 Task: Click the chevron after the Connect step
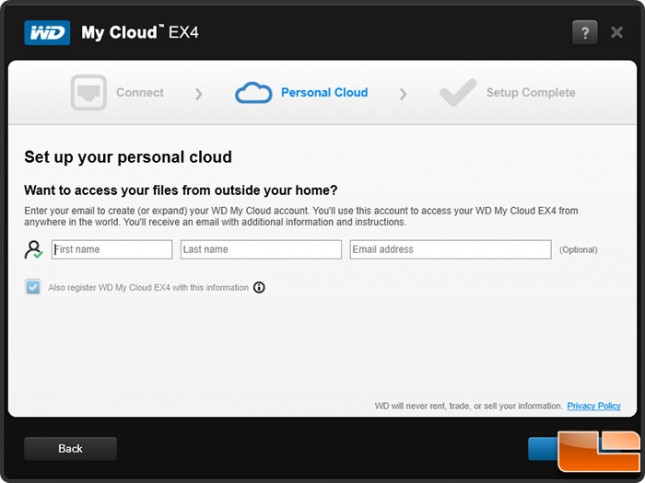coord(199,94)
